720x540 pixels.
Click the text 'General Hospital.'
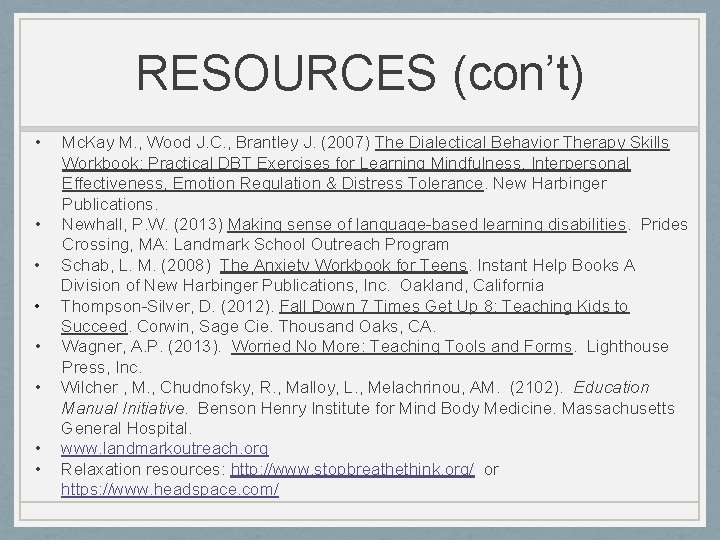[126, 428]
